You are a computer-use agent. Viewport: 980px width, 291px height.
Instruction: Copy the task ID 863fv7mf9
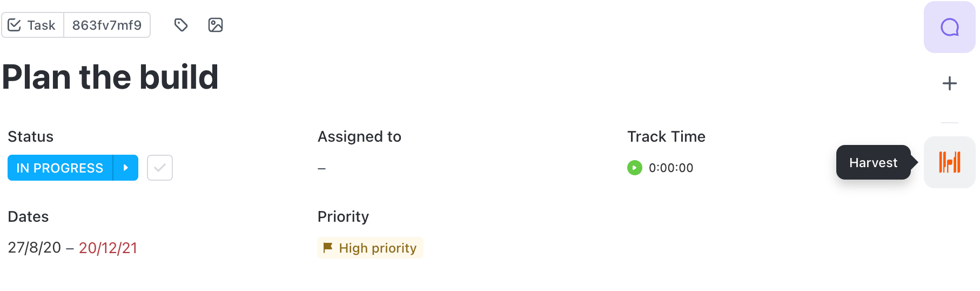tap(107, 25)
